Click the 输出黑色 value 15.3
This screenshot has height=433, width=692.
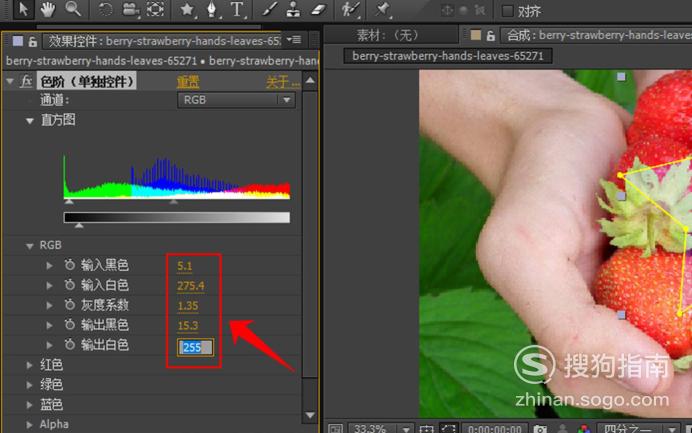188,326
